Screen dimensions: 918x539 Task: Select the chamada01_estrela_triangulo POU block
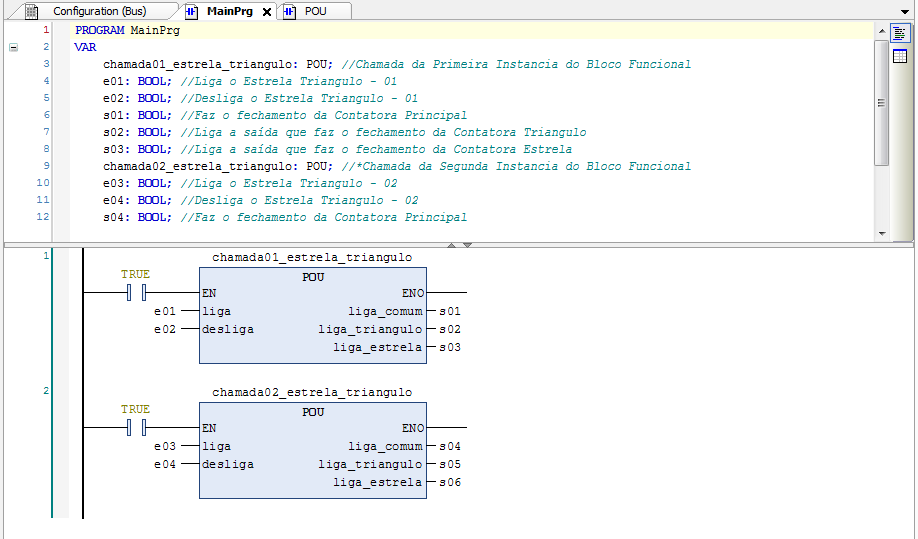(312, 319)
